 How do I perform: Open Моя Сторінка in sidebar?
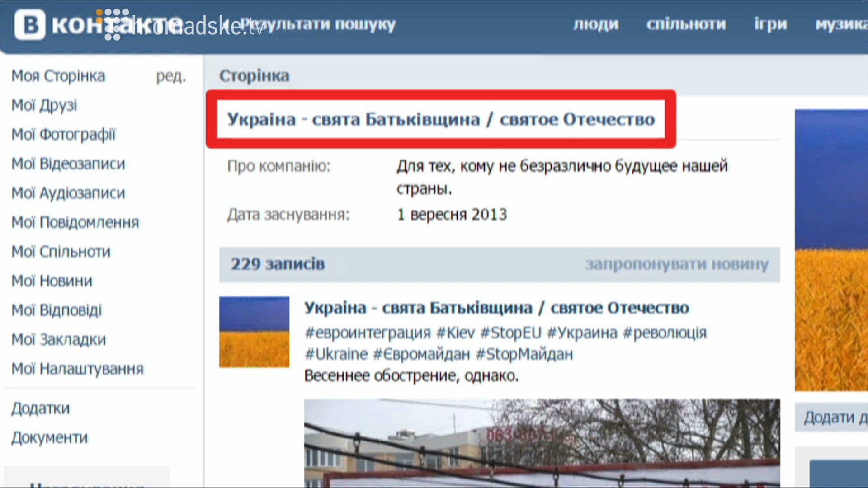58,76
